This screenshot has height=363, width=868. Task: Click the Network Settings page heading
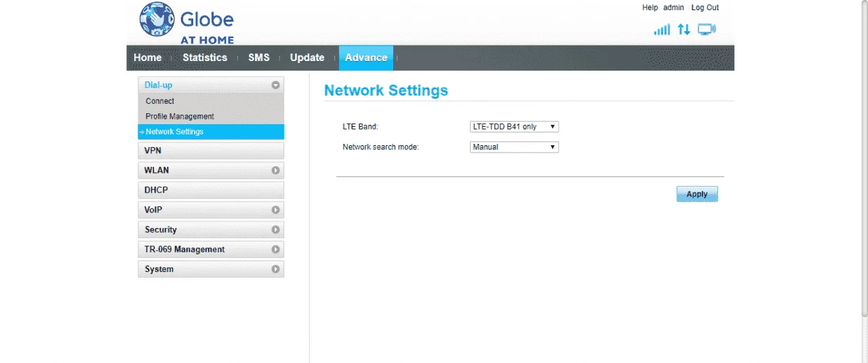[386, 90]
